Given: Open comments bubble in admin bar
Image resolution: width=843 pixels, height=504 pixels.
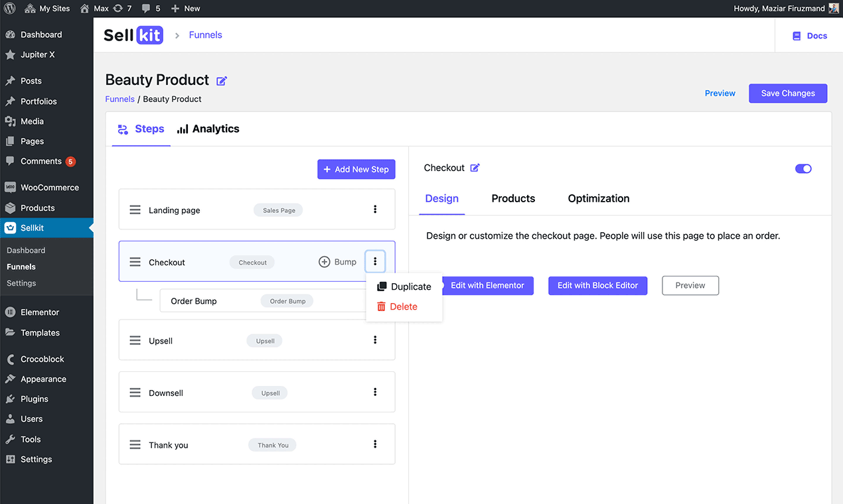Looking at the screenshot, I should (151, 9).
